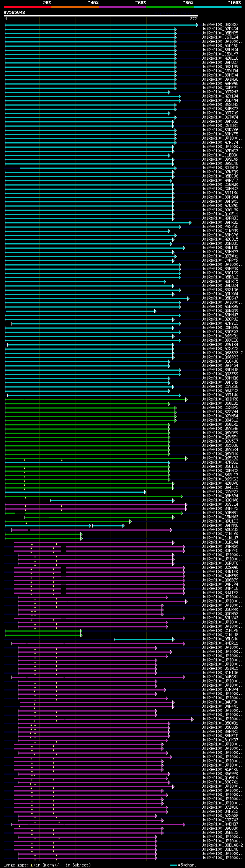This screenshot has width=245, height=868.
Task: Click label UniRef100_Q6WEQ1
Action: (220, 404)
